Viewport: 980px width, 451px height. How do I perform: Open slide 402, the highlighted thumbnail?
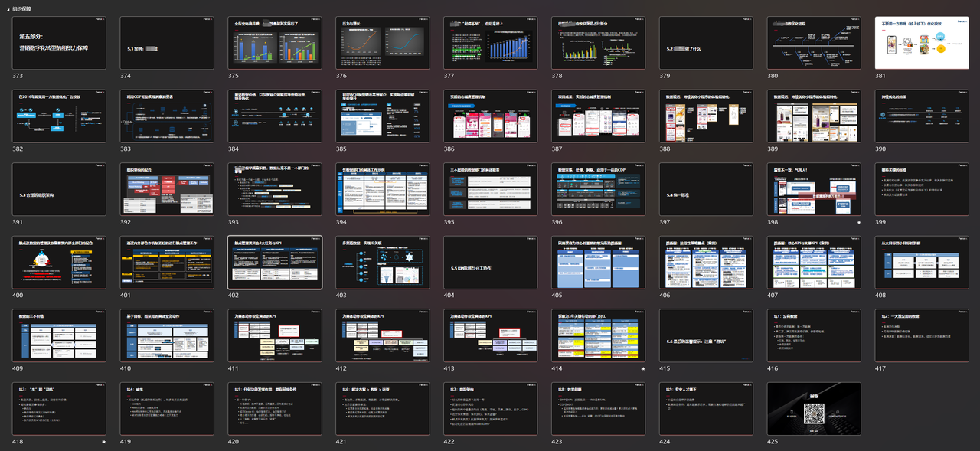pyautogui.click(x=275, y=263)
